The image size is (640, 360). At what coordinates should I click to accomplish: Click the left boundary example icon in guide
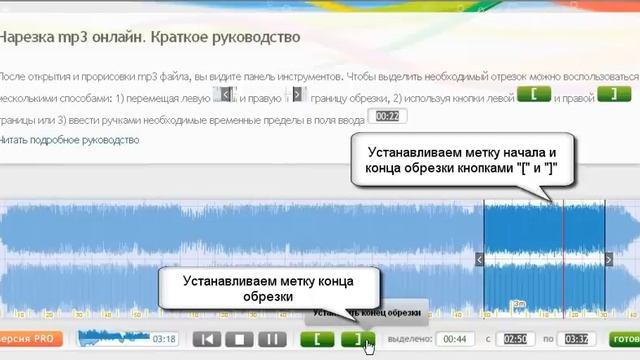224,95
